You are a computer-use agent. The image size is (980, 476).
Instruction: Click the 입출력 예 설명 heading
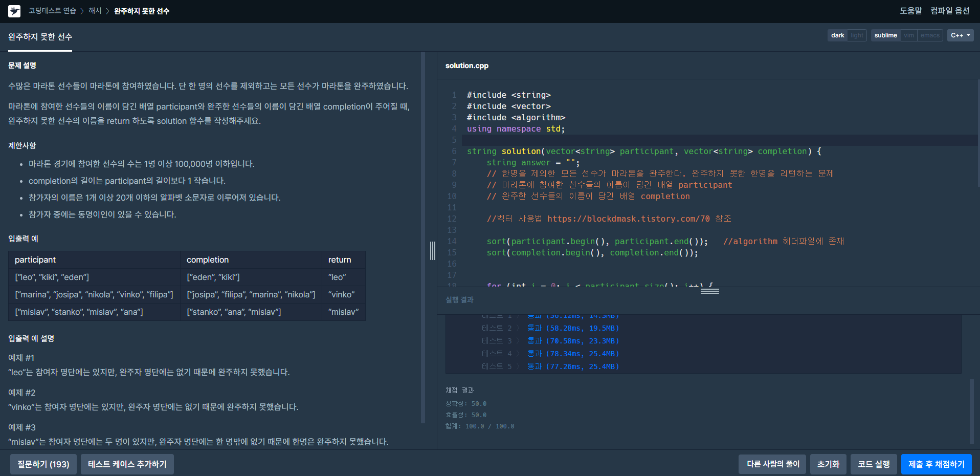pyautogui.click(x=31, y=339)
